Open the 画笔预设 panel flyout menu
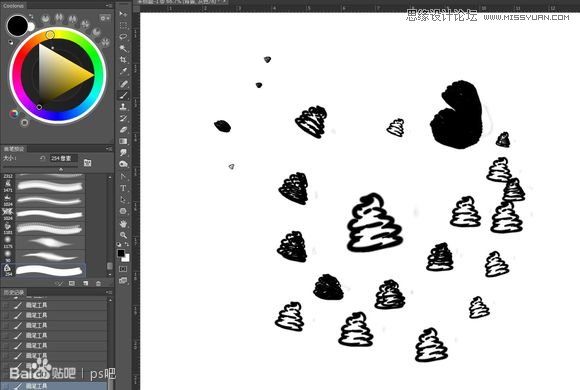580x390 pixels. pos(109,148)
